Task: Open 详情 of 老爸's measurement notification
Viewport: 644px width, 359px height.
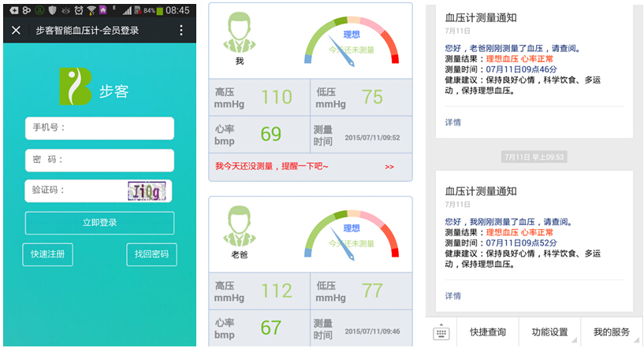Action: [x=452, y=122]
